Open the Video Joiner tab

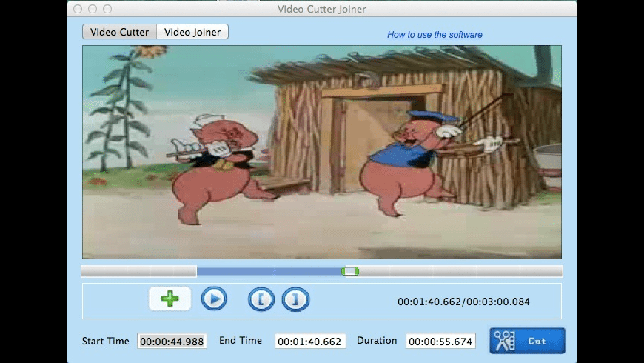192,32
